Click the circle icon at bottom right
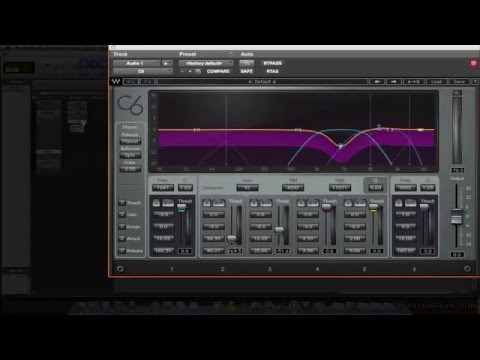The image size is (480, 360). click(467, 268)
